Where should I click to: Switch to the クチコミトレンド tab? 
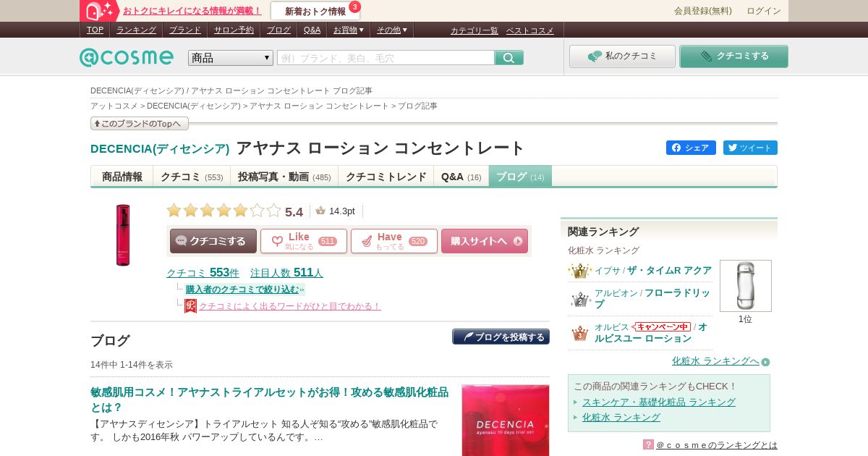(x=386, y=177)
